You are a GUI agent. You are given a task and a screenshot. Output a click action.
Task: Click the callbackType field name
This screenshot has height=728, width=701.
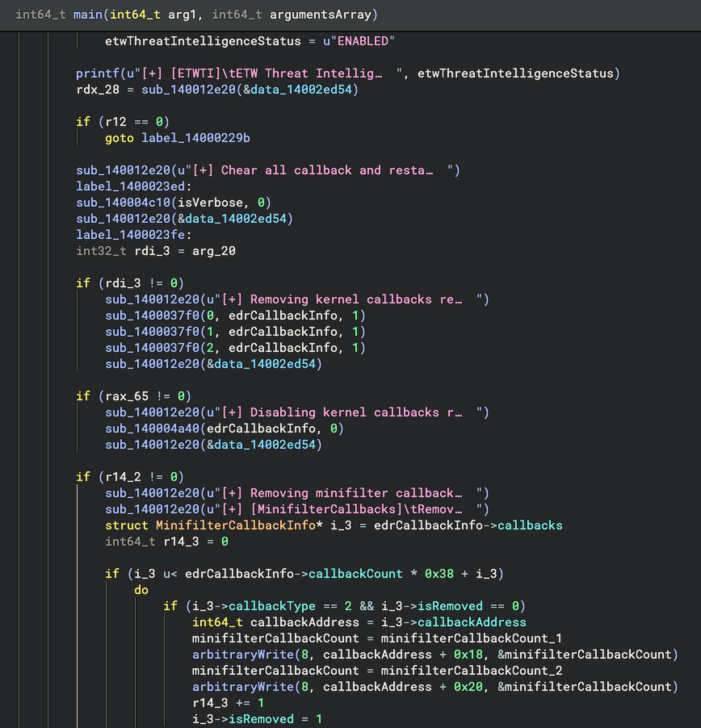pos(272,606)
